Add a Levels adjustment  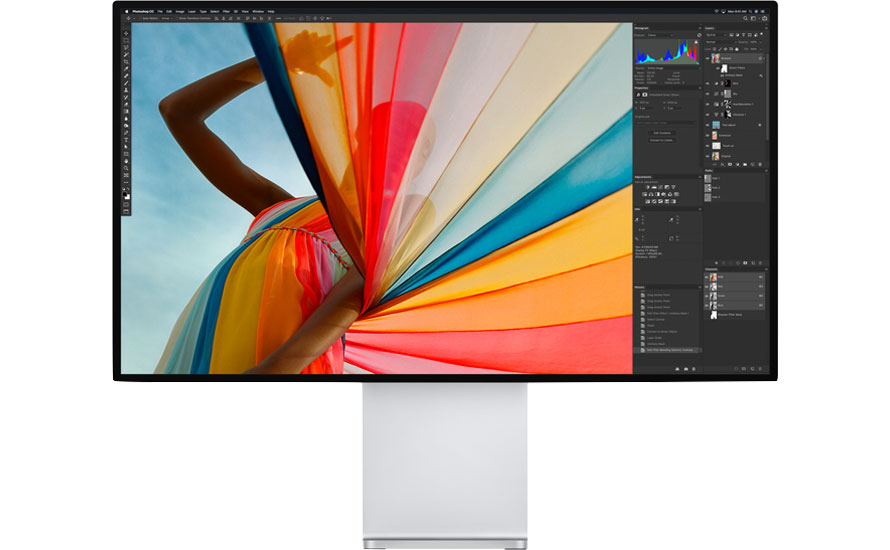click(654, 187)
